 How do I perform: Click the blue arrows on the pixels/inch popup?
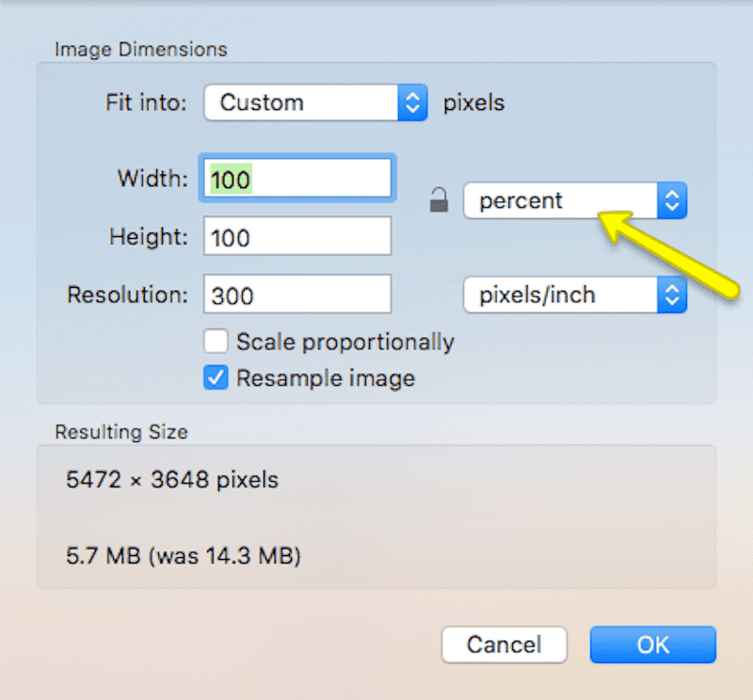point(672,294)
